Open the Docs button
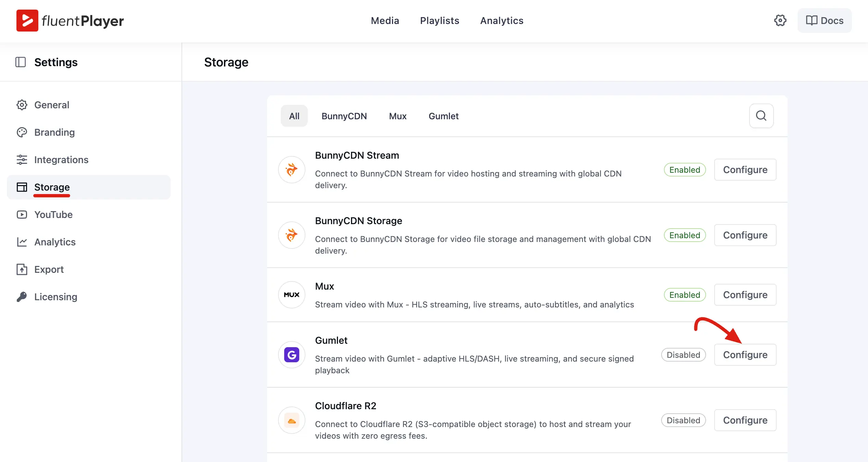Screen dimensions: 868x462 pos(825,21)
